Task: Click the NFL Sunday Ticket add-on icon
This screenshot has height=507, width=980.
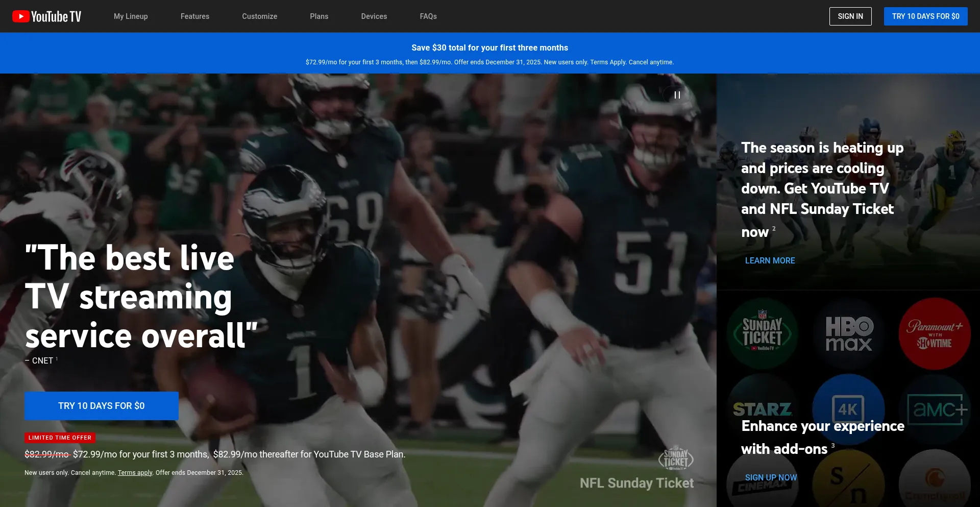Action: (762, 333)
